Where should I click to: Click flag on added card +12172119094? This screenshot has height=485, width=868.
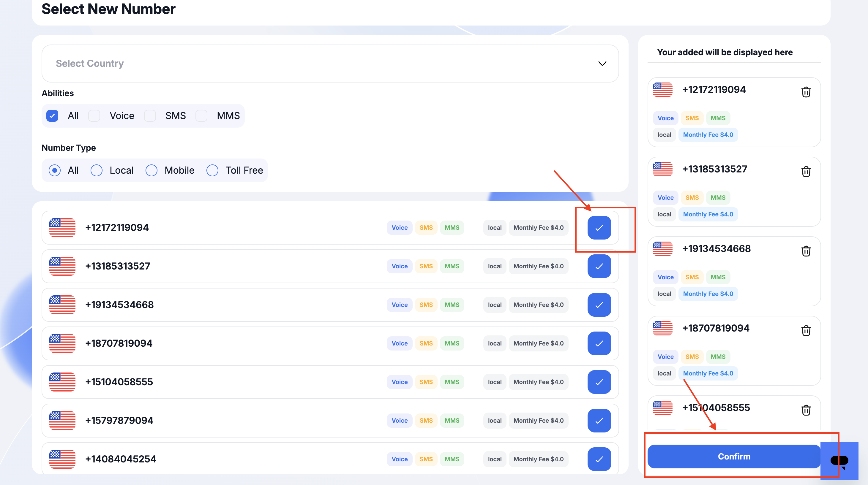[662, 90]
